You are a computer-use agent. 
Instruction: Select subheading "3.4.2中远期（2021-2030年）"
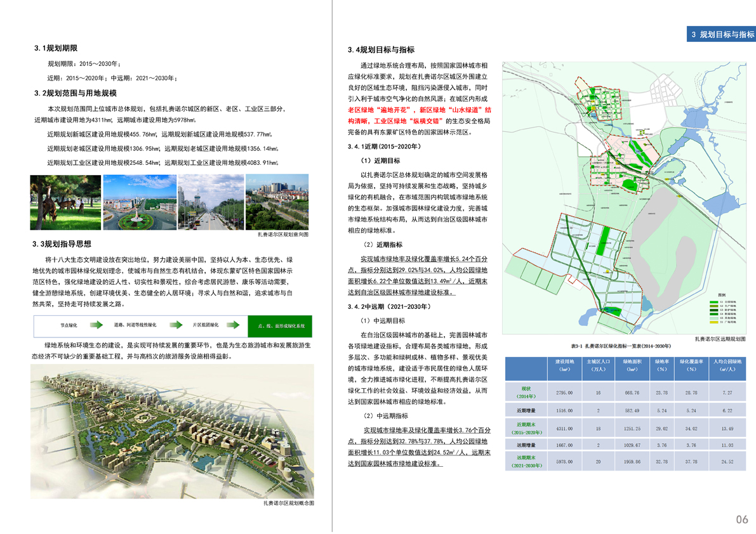390,307
